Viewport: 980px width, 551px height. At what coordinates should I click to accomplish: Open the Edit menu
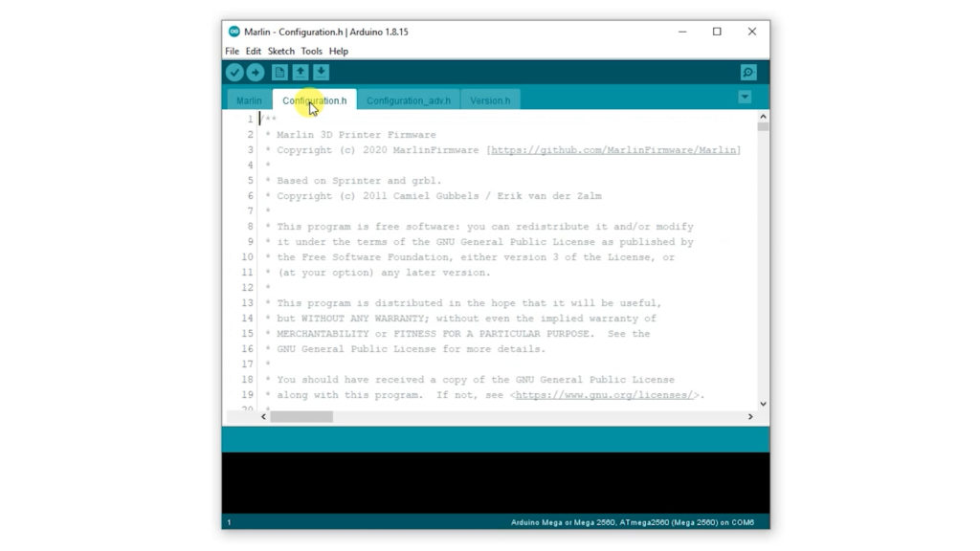(x=253, y=52)
